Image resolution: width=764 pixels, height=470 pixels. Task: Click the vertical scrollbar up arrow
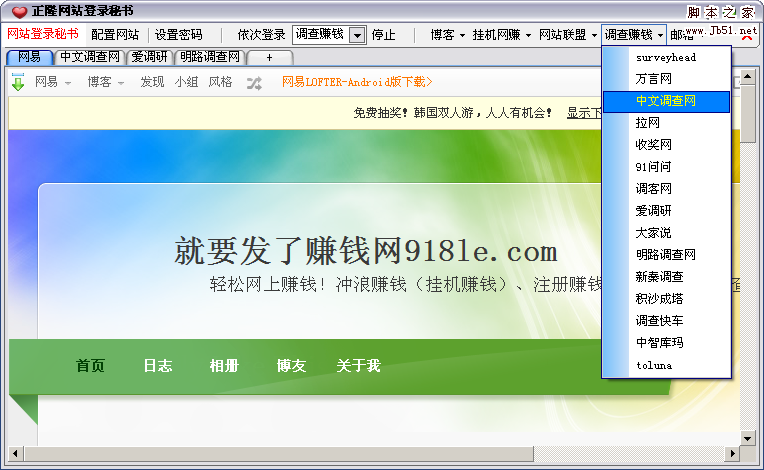pos(747,76)
